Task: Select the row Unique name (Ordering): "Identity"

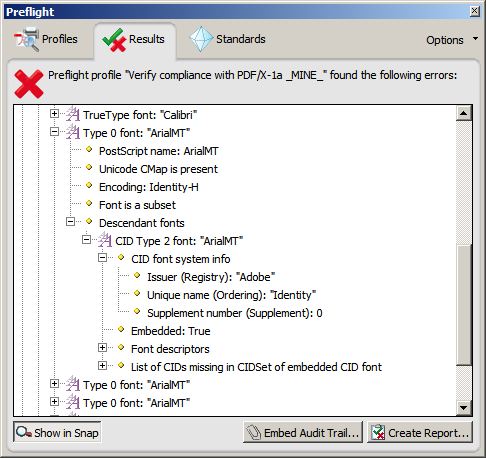Action: coord(231,295)
